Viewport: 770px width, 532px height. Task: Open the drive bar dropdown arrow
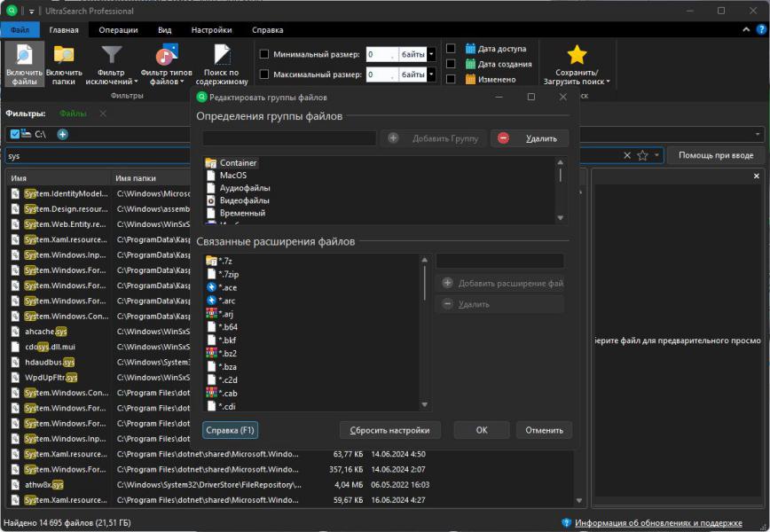(x=758, y=134)
